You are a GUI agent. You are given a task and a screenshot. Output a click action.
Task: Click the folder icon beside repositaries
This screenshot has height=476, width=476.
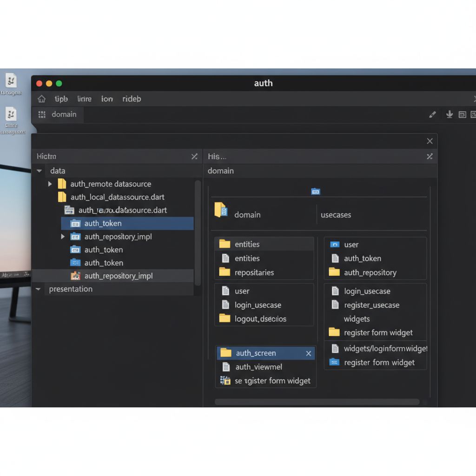[225, 272]
